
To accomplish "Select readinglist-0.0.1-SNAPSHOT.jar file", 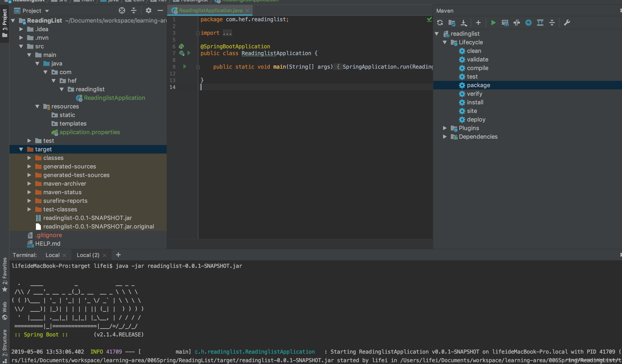I will 87,218.
